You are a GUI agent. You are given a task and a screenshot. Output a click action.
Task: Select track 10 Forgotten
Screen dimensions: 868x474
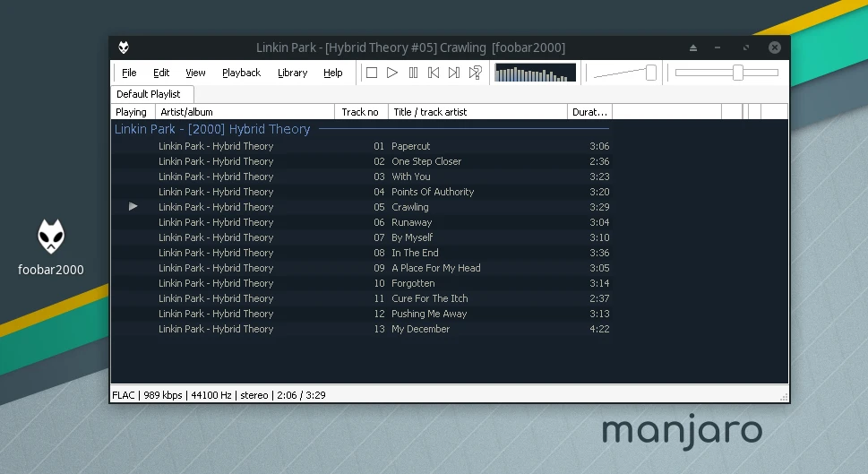(x=362, y=283)
